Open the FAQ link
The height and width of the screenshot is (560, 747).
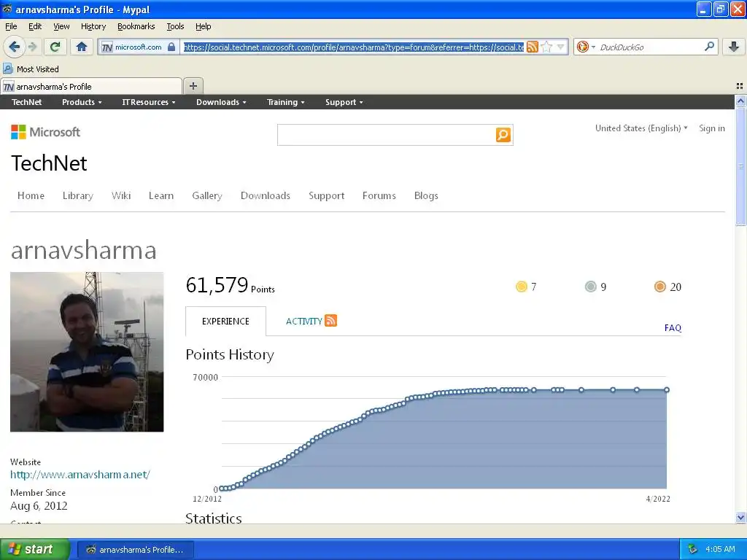tap(673, 327)
